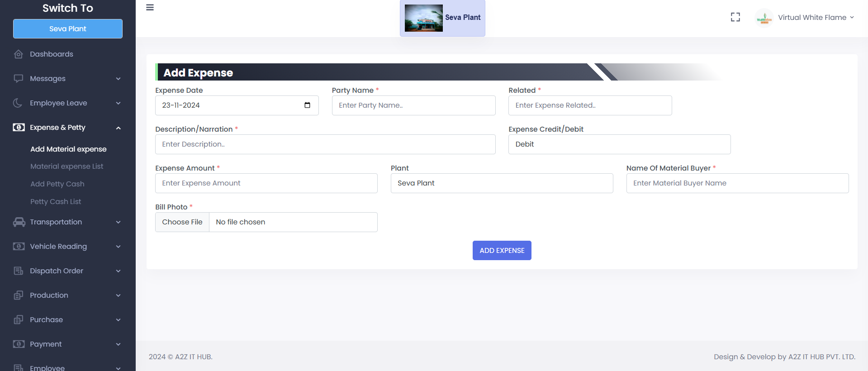
Task: Open the Expense Credit/Debit dropdown
Action: 619,144
